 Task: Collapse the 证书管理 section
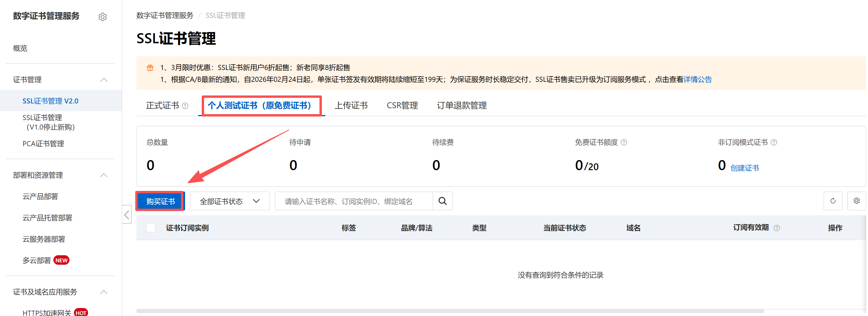104,80
